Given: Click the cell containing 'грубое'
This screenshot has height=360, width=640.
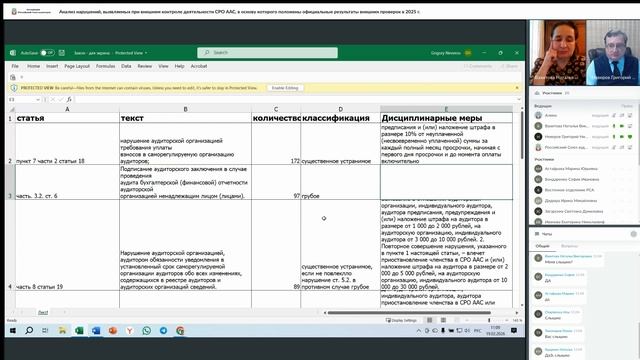Looking at the screenshot, I should (x=340, y=182).
